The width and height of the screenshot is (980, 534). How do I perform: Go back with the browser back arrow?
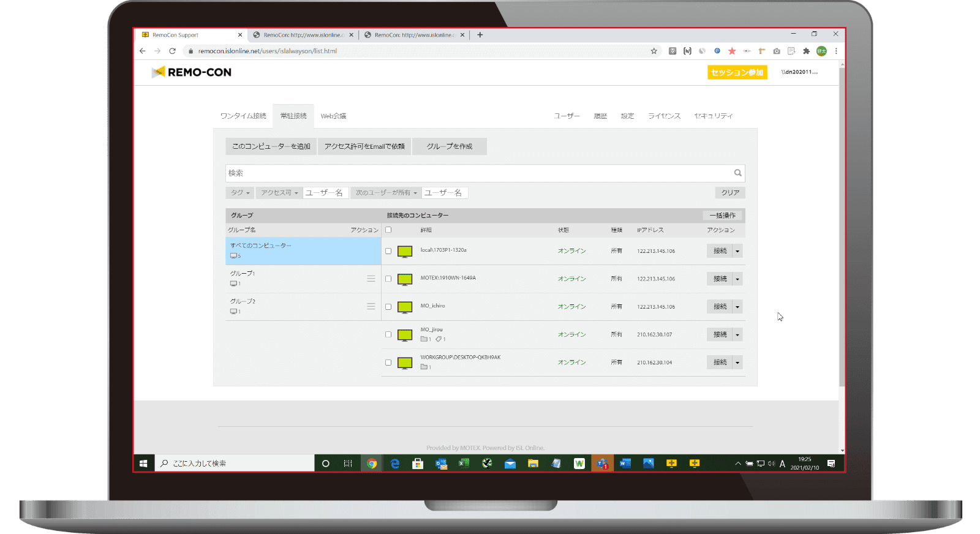tap(142, 51)
